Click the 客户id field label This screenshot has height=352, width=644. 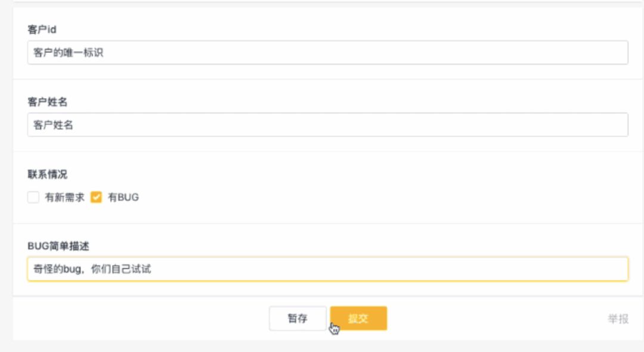point(42,30)
